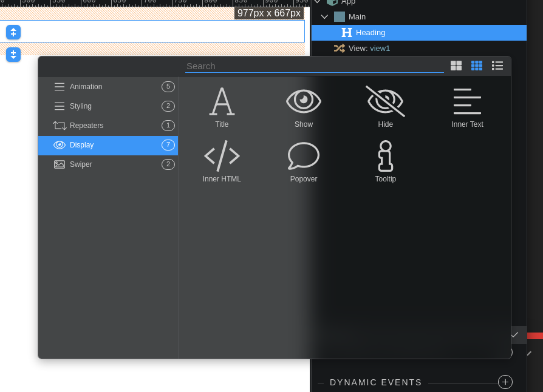This screenshot has height=392, width=543.
Task: Add a new dynamic event
Action: (505, 382)
